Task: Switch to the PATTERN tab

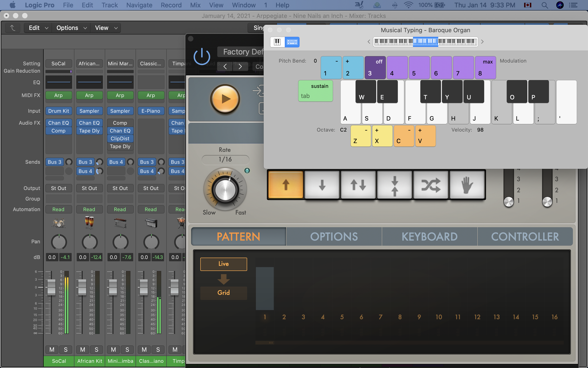Action: click(239, 236)
